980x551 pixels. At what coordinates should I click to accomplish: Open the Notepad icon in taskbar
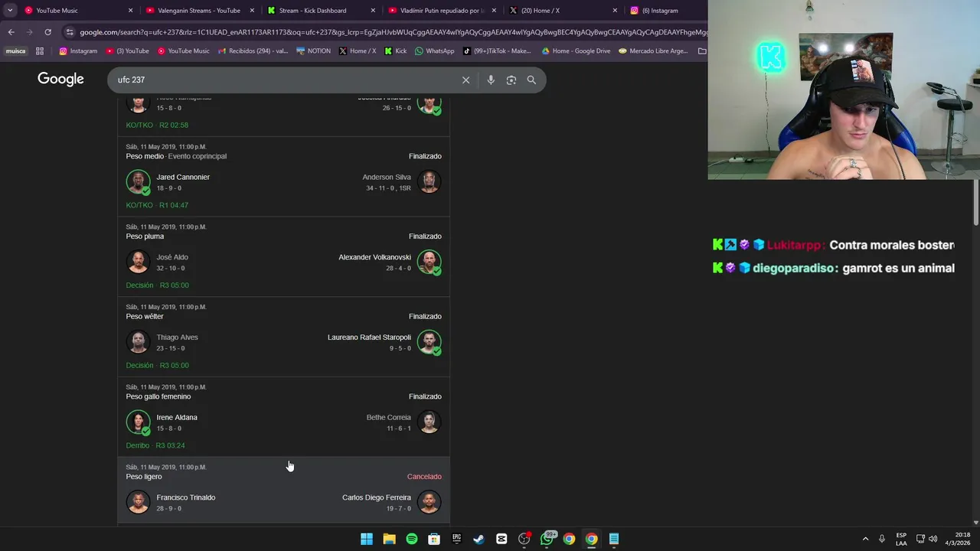click(x=614, y=539)
